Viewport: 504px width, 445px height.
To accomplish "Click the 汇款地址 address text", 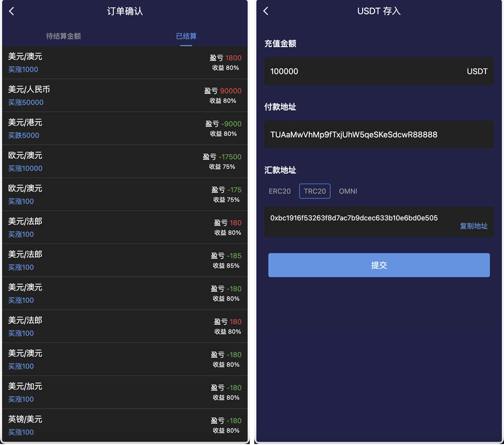I will 354,218.
